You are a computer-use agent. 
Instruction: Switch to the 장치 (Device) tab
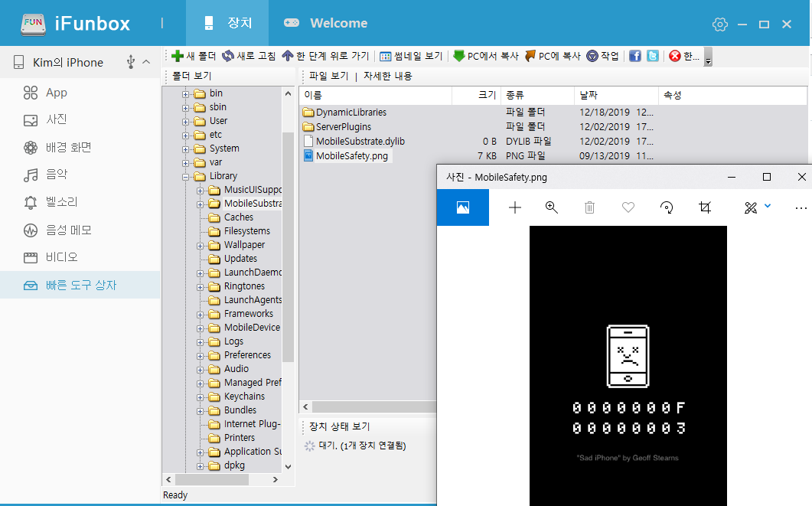click(227, 23)
